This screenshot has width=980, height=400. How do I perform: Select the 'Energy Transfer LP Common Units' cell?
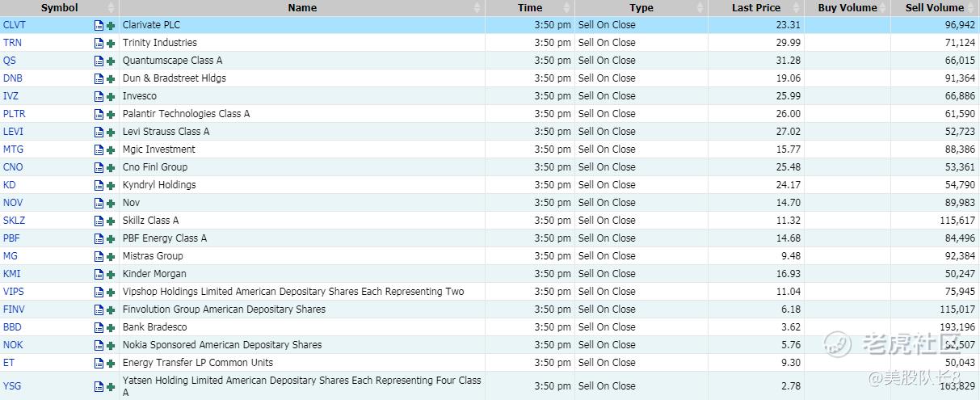coord(302,363)
